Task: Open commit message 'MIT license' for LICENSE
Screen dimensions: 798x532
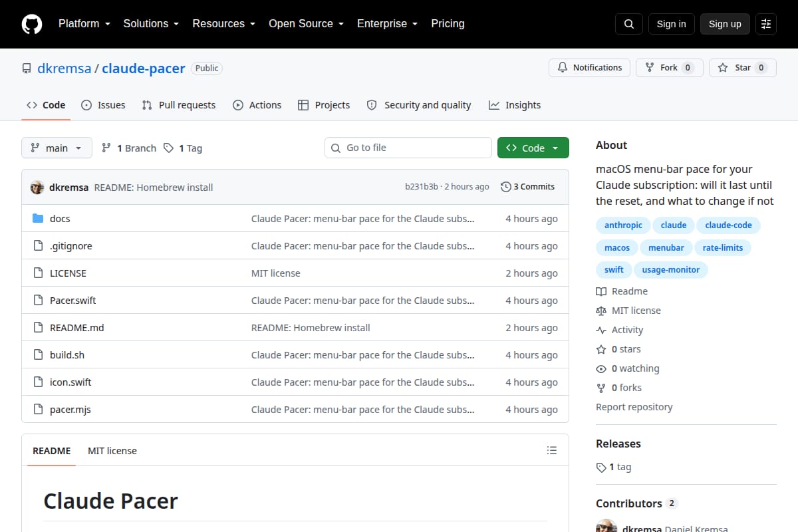Action: (275, 273)
